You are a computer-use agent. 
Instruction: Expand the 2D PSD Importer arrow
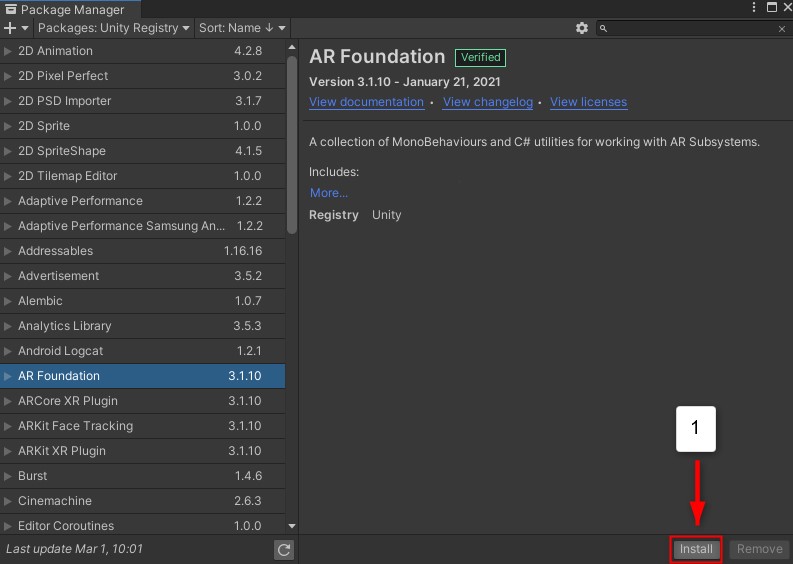click(8, 101)
